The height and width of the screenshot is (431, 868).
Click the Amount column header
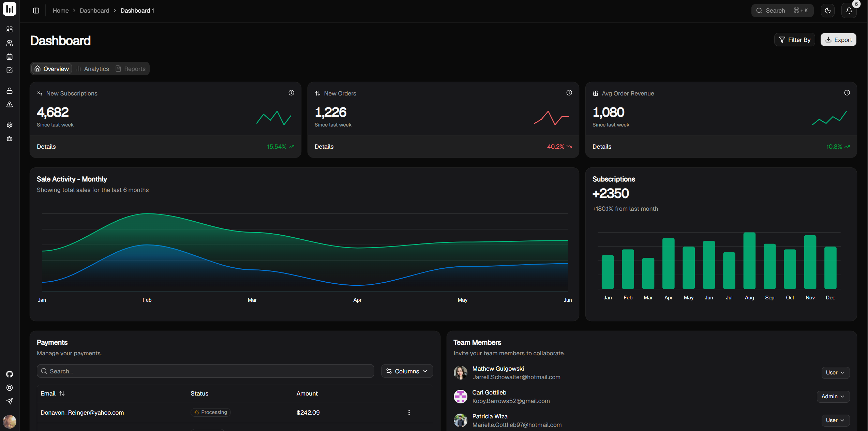pyautogui.click(x=307, y=393)
